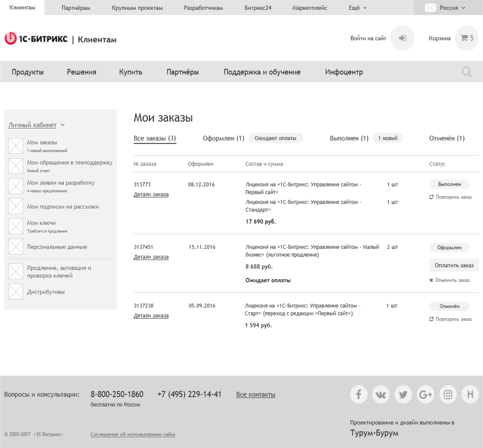Viewport: 483px width, 448px height.
Task: Click the login arrow icon
Action: click(x=402, y=38)
